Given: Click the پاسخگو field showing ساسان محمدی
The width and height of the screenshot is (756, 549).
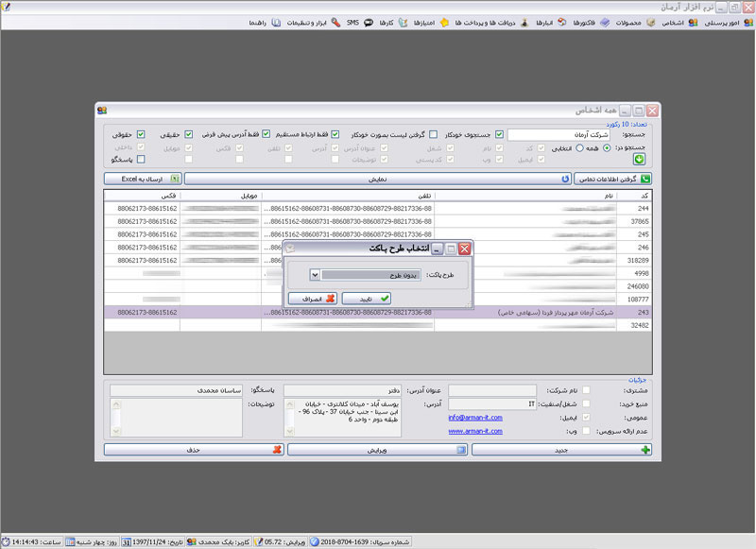Looking at the screenshot, I should coord(176,390).
